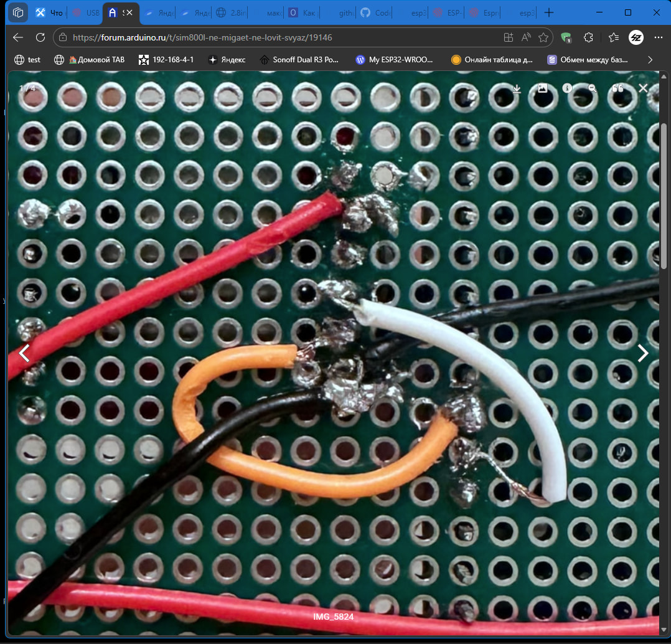Click the quote icon in lightbox toolbar
Image resolution: width=671 pixels, height=644 pixels.
coord(617,88)
